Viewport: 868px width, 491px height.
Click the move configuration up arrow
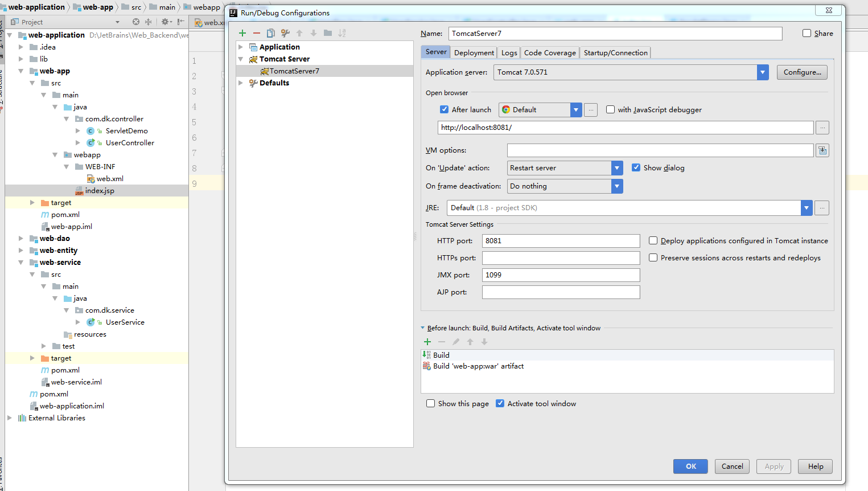[x=299, y=33]
